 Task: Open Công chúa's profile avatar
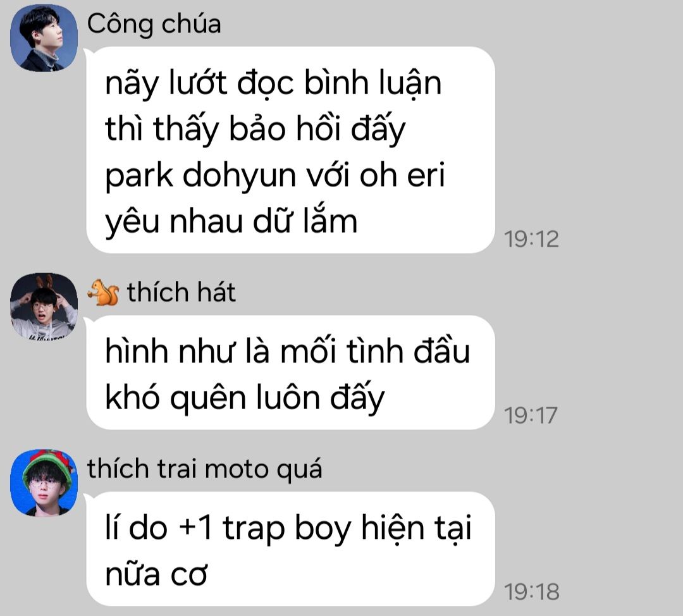pyautogui.click(x=44, y=38)
